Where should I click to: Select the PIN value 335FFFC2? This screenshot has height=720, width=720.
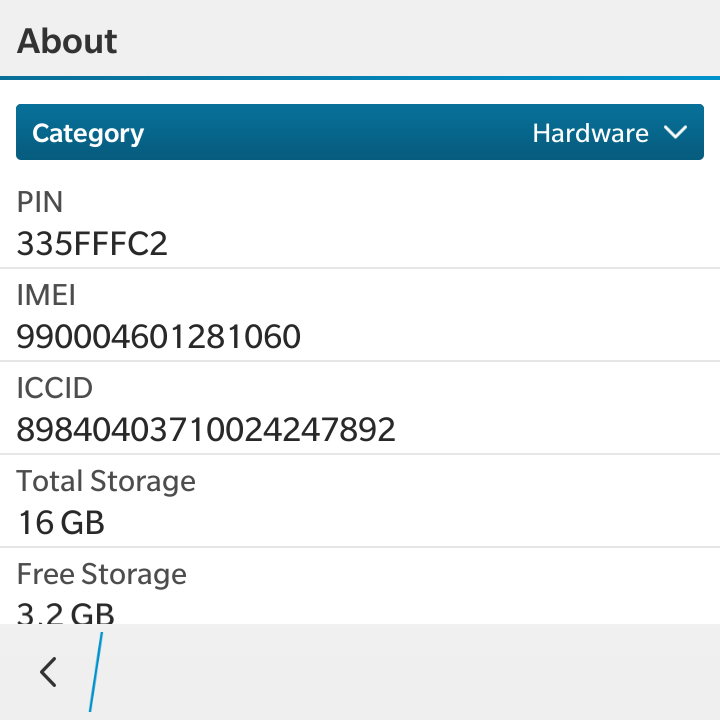click(92, 243)
